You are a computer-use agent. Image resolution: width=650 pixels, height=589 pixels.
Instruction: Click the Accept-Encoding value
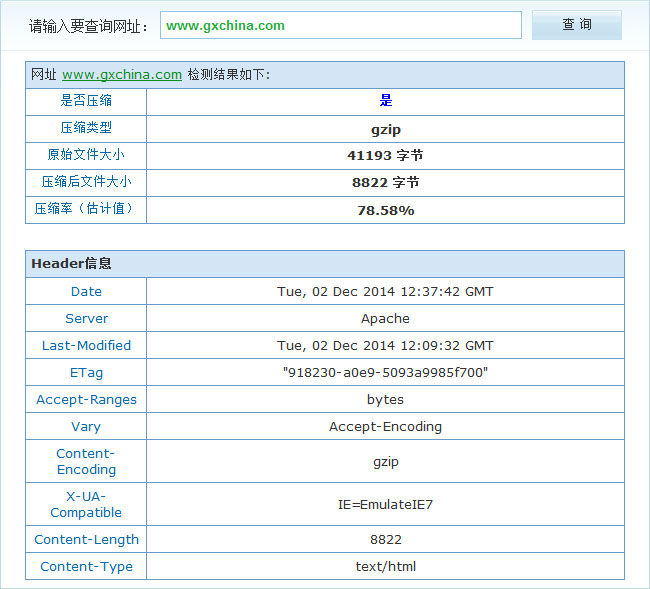(x=386, y=427)
